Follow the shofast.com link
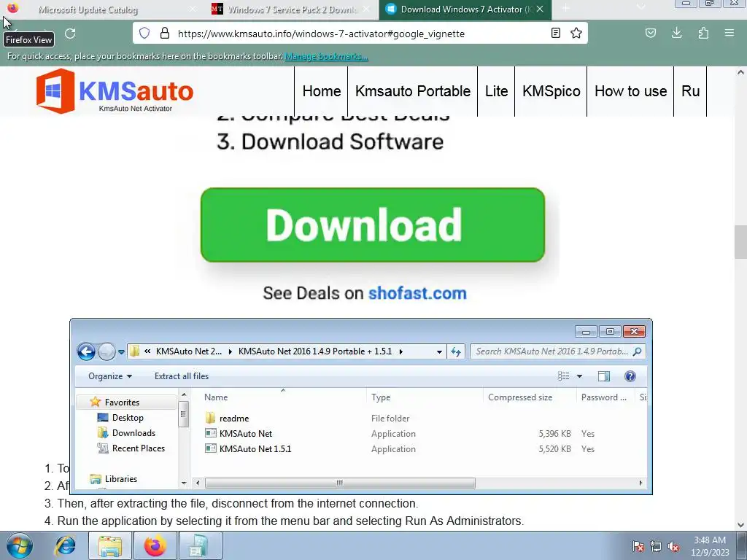 tap(417, 293)
